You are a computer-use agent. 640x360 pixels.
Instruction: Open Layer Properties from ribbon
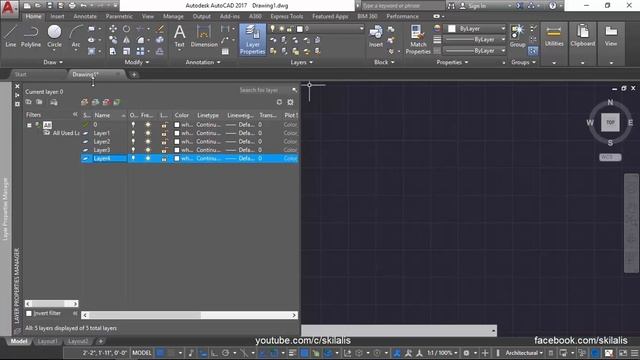click(253, 39)
